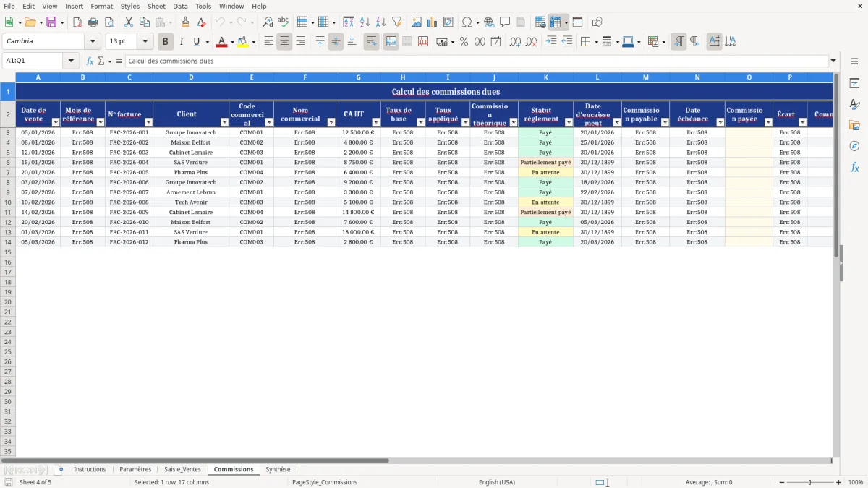868x488 pixels.
Task: Expand the font color dropdown arrow
Action: 232,42
